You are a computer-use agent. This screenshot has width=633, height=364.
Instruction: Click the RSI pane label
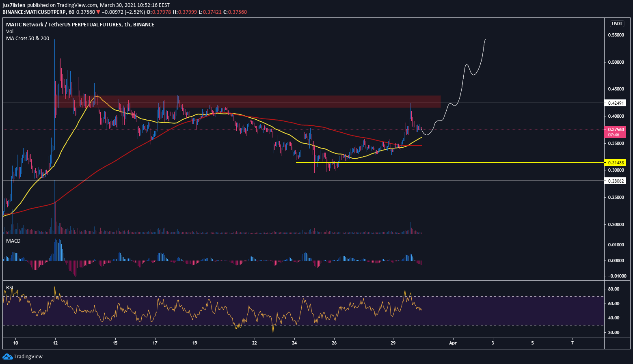pyautogui.click(x=9, y=287)
